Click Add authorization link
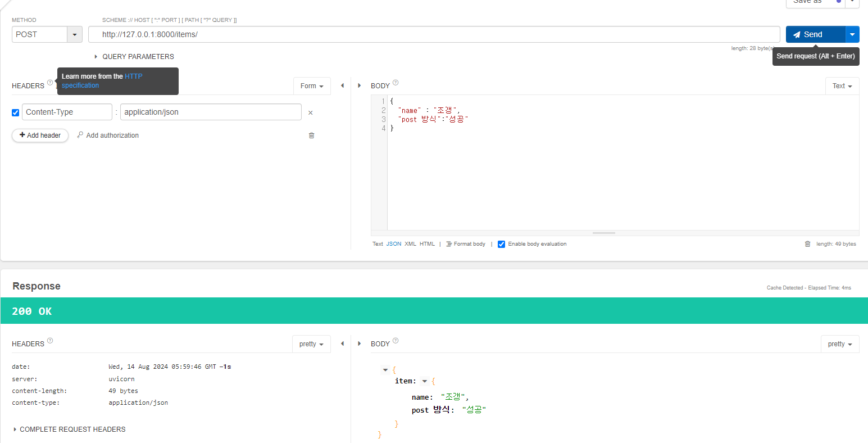The height and width of the screenshot is (443, 868). click(108, 135)
